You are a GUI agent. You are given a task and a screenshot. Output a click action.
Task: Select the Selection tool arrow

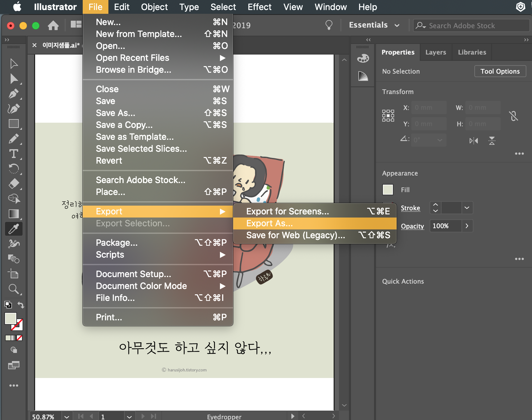point(14,64)
